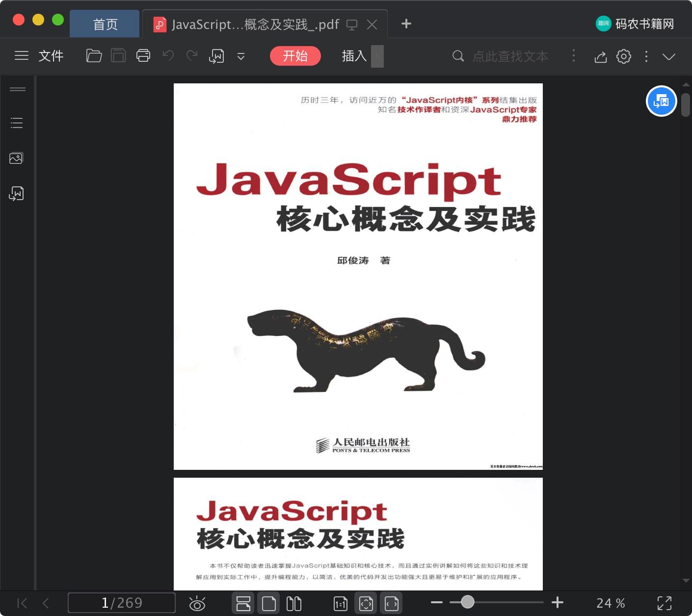Screen dimensions: 692x616
Task: Collapse the ribbon with the chevron
Action: coord(669,56)
